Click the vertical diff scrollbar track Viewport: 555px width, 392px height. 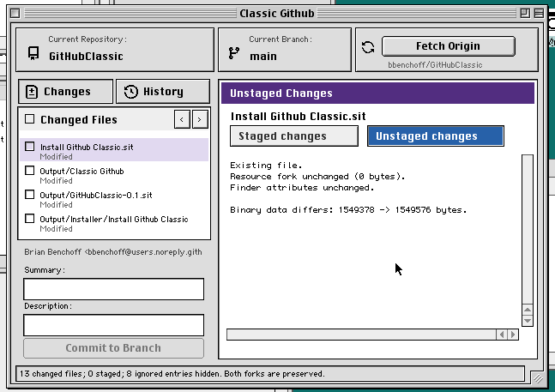click(x=528, y=230)
